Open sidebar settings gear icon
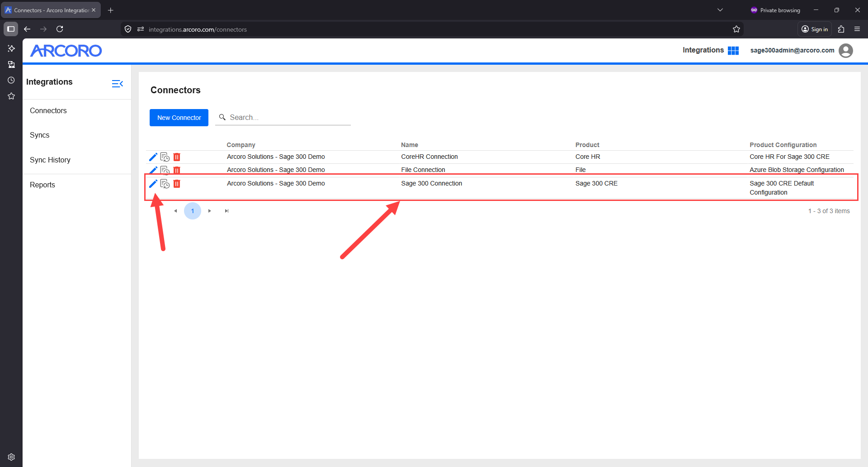 11,457
